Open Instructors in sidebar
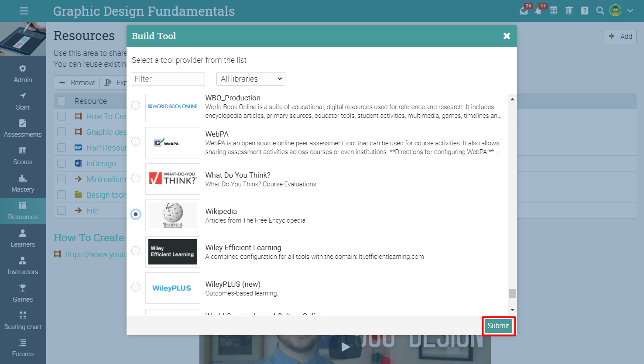 click(23, 266)
